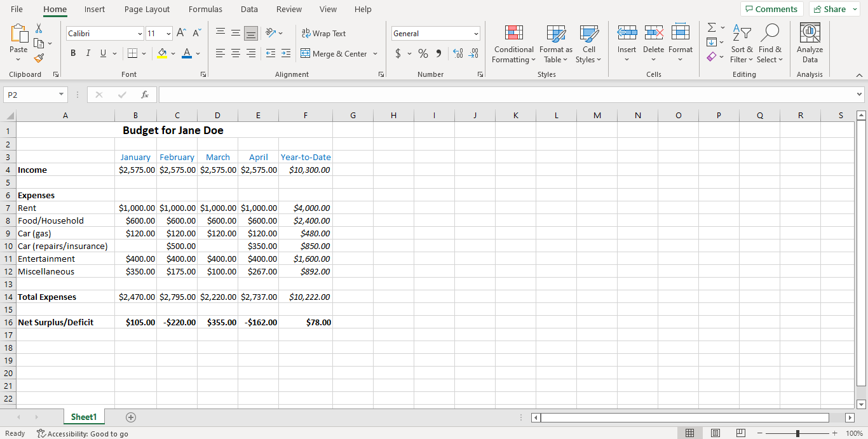Apply yellow fill color to cell

[162, 53]
